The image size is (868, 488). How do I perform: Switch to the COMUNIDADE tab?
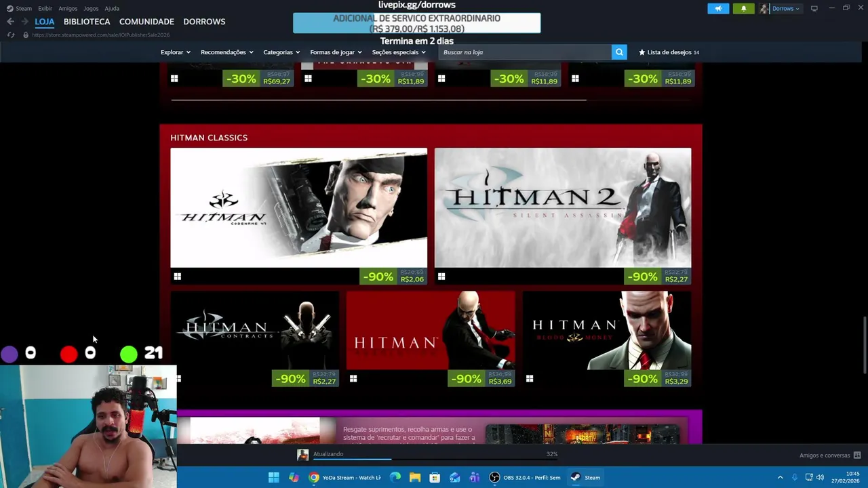coord(146,22)
